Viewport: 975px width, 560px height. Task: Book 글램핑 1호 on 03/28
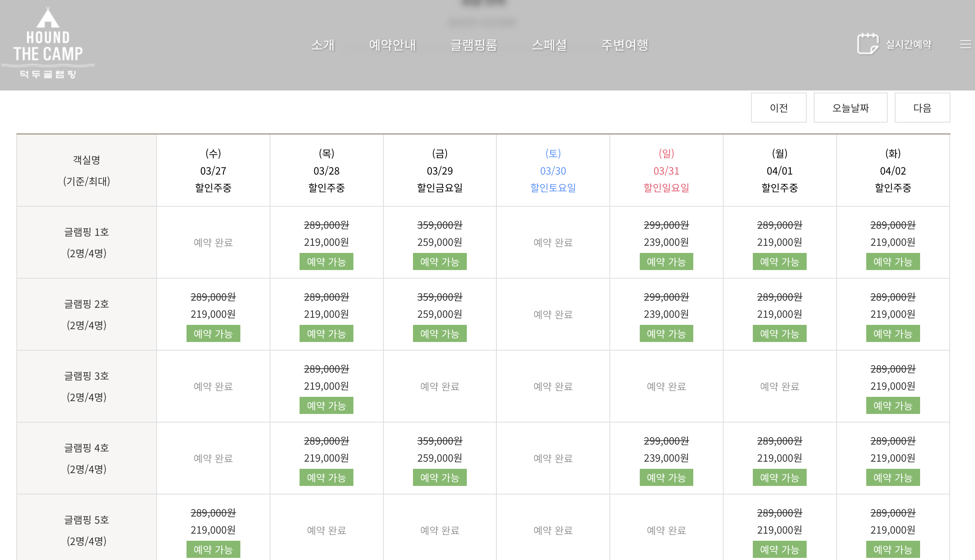[326, 261]
